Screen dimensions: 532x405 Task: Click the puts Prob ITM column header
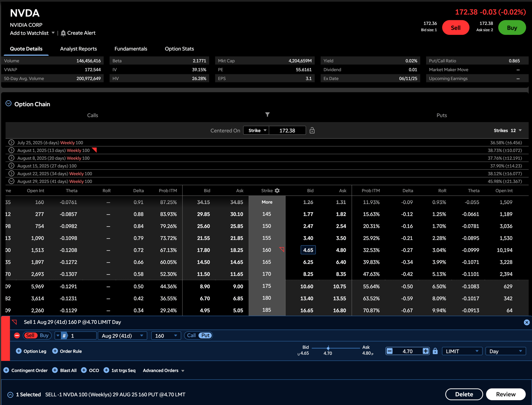[371, 191]
